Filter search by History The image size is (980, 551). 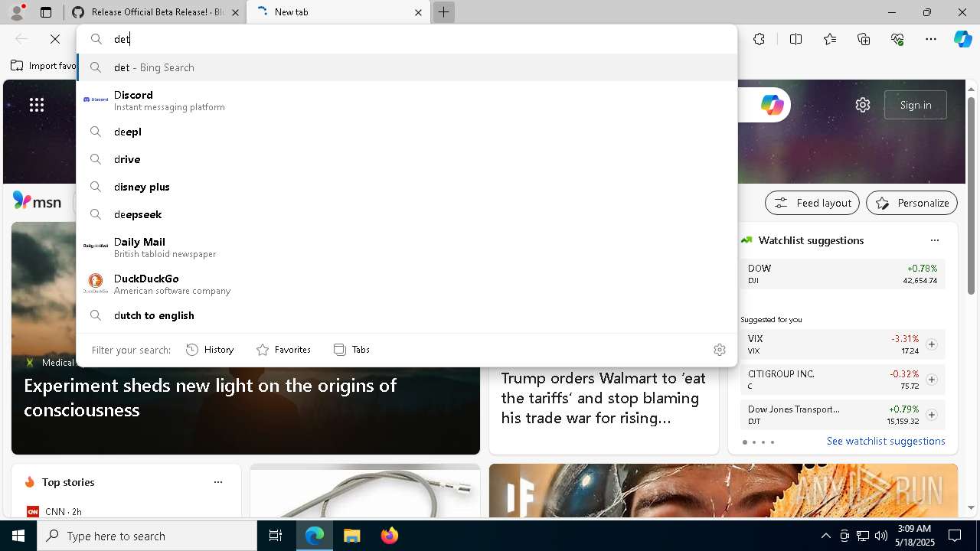point(210,350)
